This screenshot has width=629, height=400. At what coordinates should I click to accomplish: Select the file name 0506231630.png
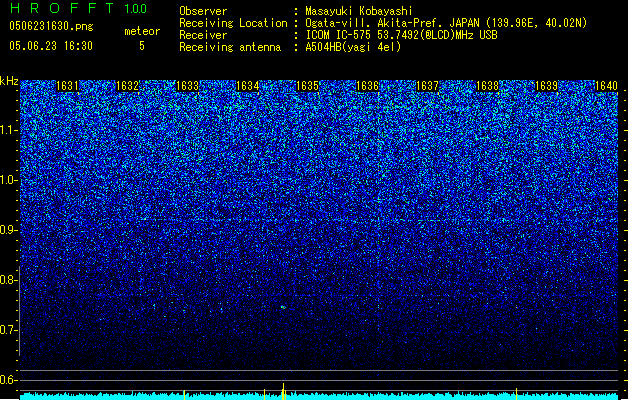tap(51, 27)
